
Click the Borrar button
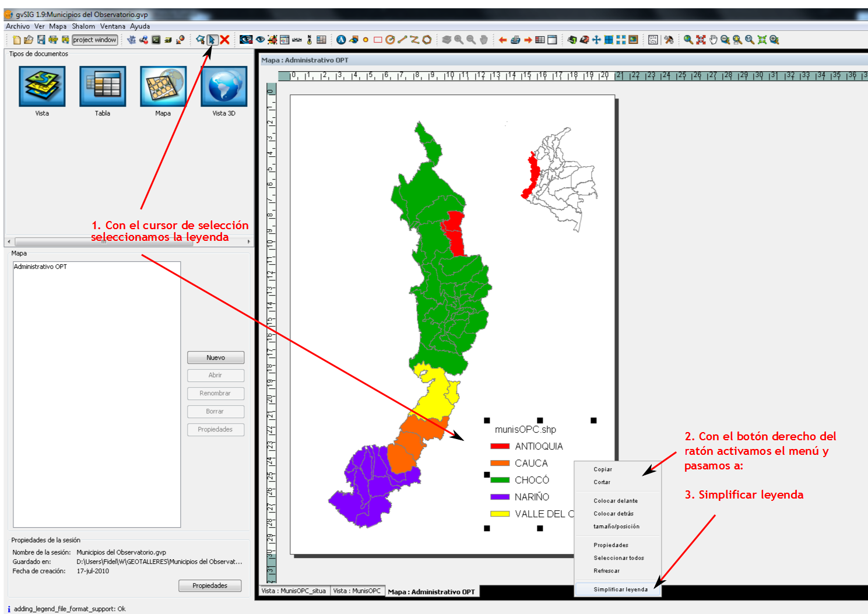click(216, 411)
